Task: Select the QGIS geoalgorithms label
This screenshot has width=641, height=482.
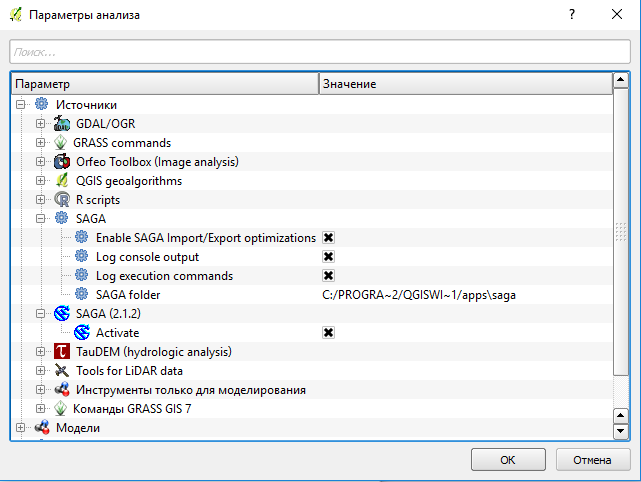Action: click(129, 181)
